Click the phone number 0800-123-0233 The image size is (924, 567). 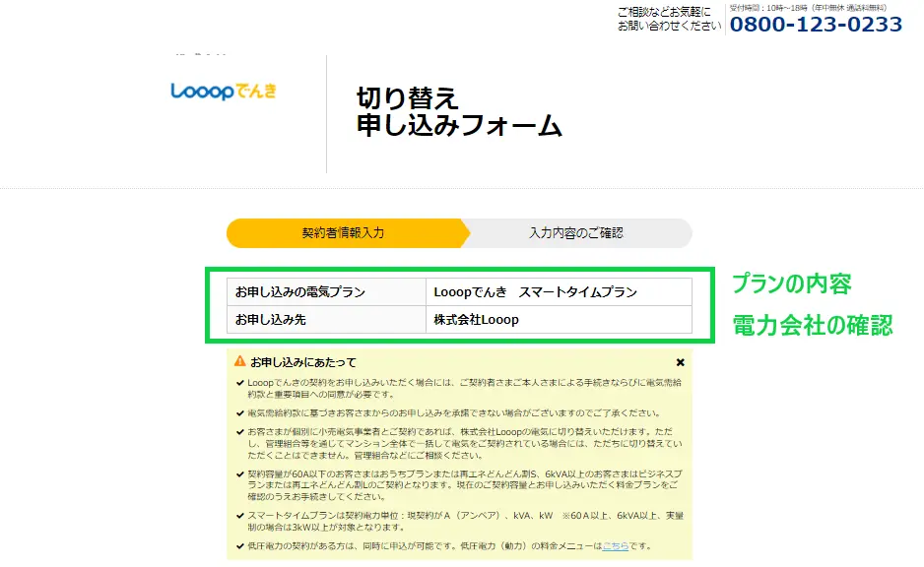[816, 25]
